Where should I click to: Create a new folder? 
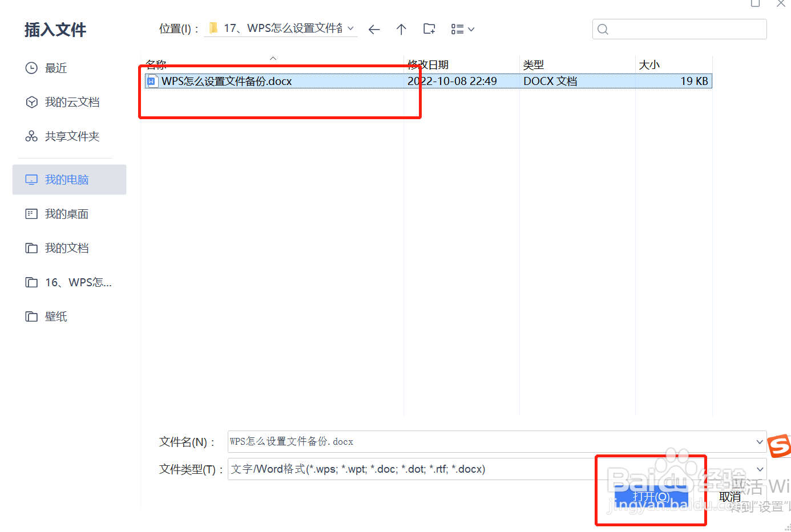tap(429, 29)
